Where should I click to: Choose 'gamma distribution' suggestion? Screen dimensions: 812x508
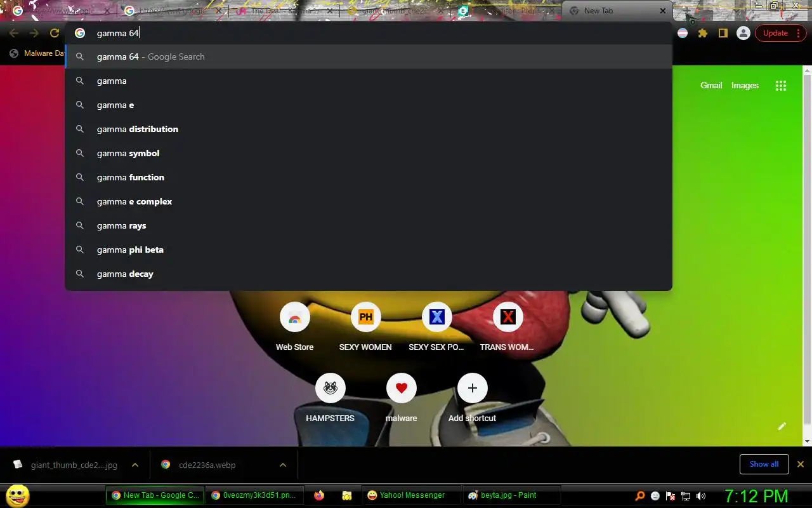click(369, 129)
